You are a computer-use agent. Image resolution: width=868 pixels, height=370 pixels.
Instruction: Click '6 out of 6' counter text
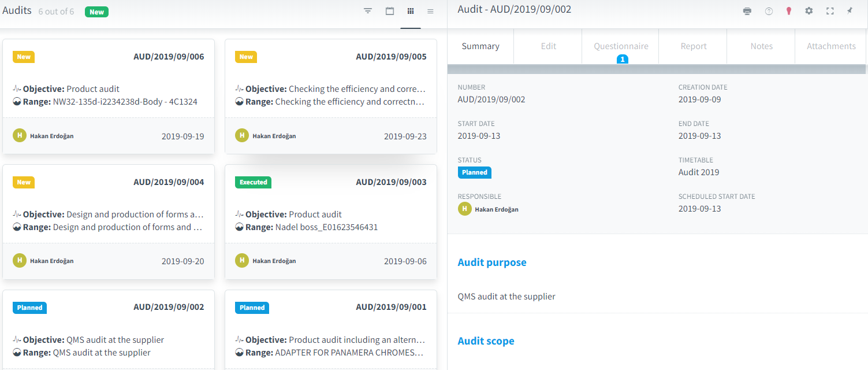coord(56,12)
